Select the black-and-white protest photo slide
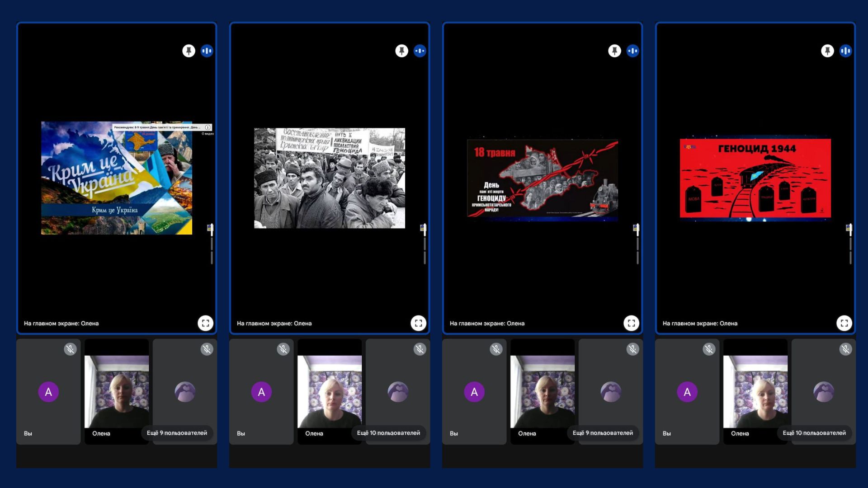This screenshot has width=868, height=488. click(x=330, y=178)
